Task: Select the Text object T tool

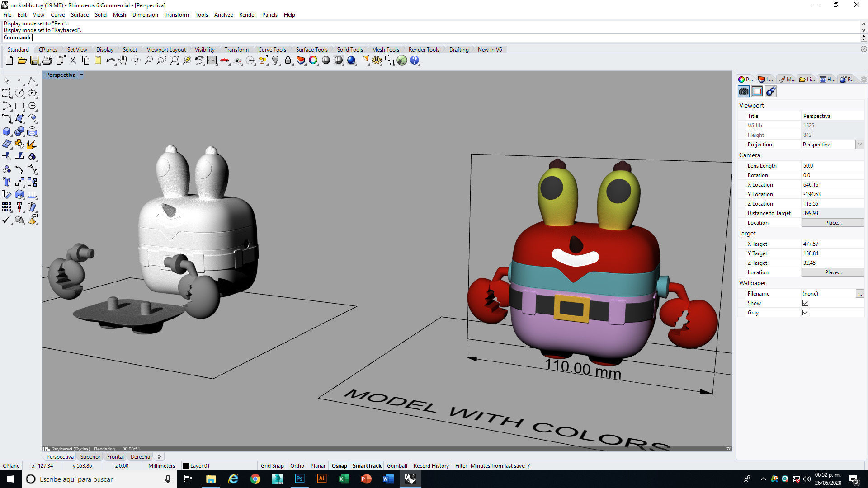Action: [7, 182]
